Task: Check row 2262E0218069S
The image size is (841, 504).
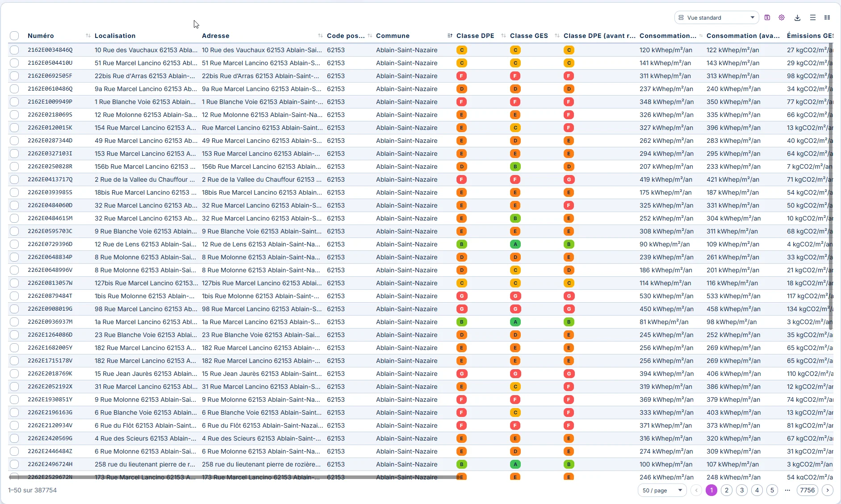Action: [14, 115]
